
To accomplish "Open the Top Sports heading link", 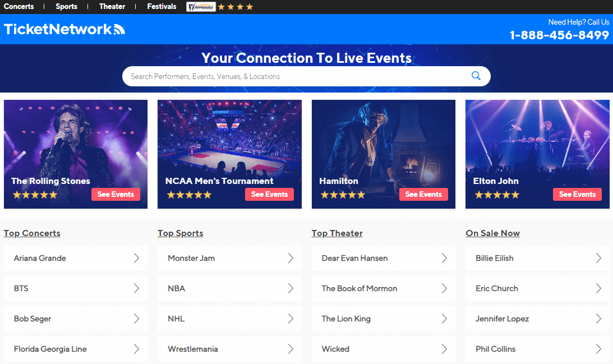I will (180, 233).
